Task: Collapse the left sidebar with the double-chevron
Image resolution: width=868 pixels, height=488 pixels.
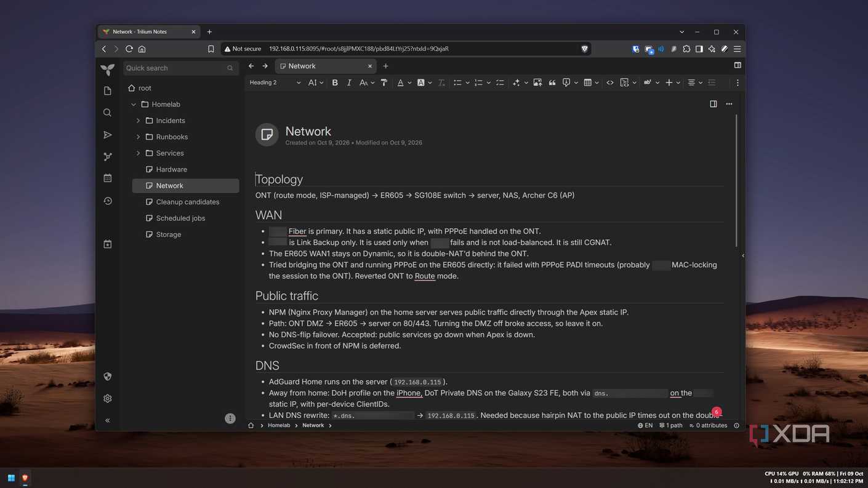Action: (108, 420)
